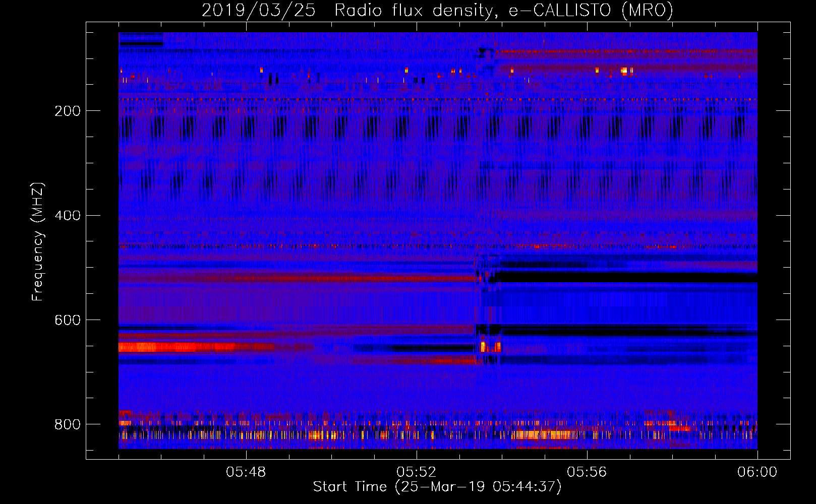This screenshot has height=504, width=816.
Task: Click the 600 frequency tick label
Action: click(68, 321)
